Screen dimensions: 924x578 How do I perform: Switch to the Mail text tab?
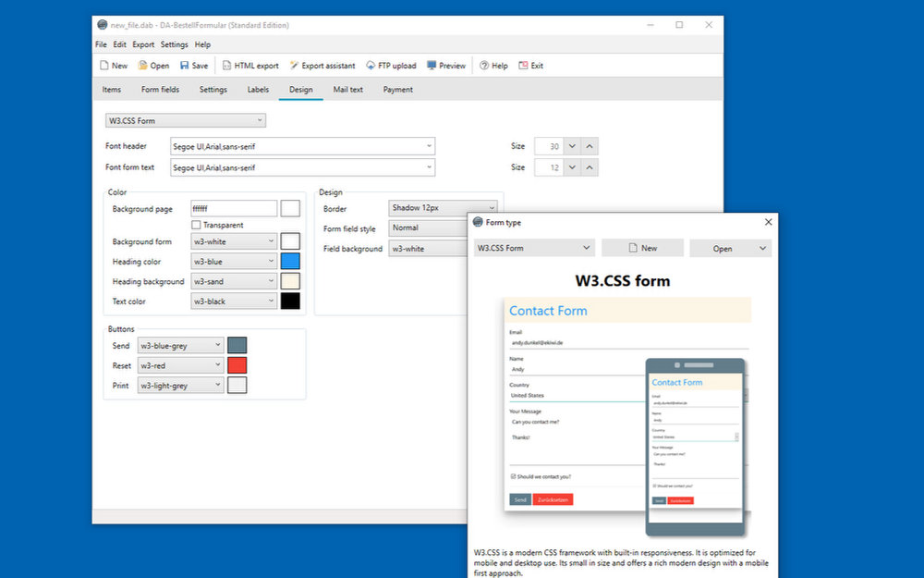347,90
